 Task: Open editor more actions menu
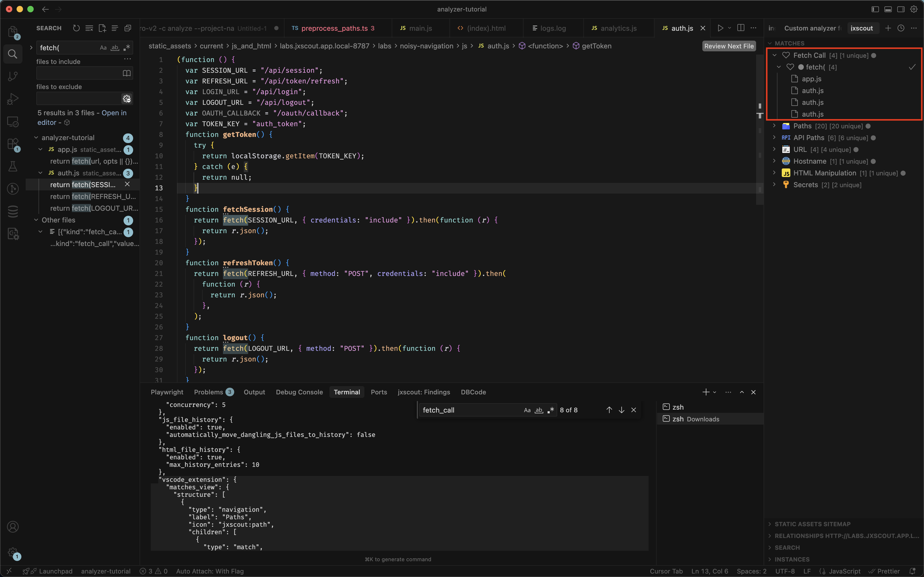(753, 28)
